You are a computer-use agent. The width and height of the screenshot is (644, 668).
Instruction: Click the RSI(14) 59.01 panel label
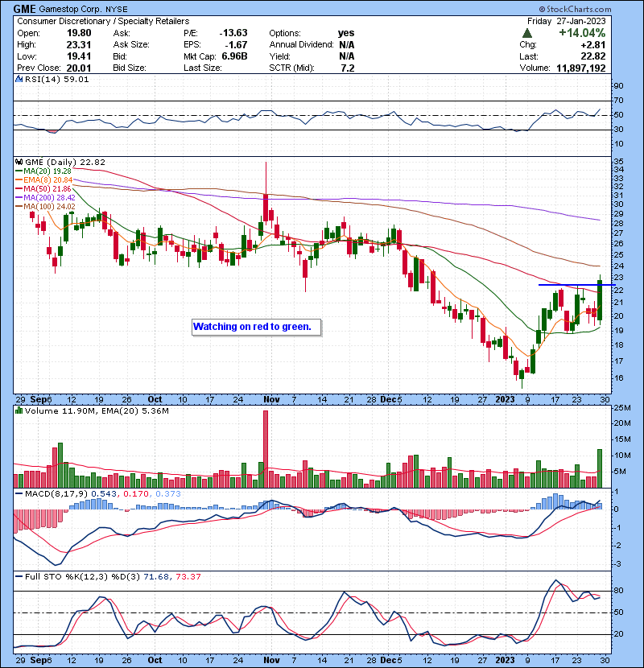point(56,79)
